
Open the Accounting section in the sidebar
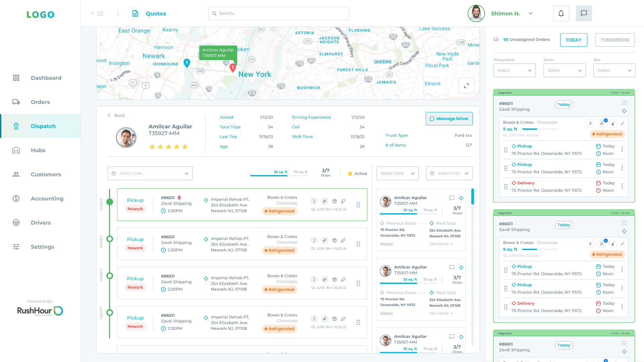click(47, 198)
